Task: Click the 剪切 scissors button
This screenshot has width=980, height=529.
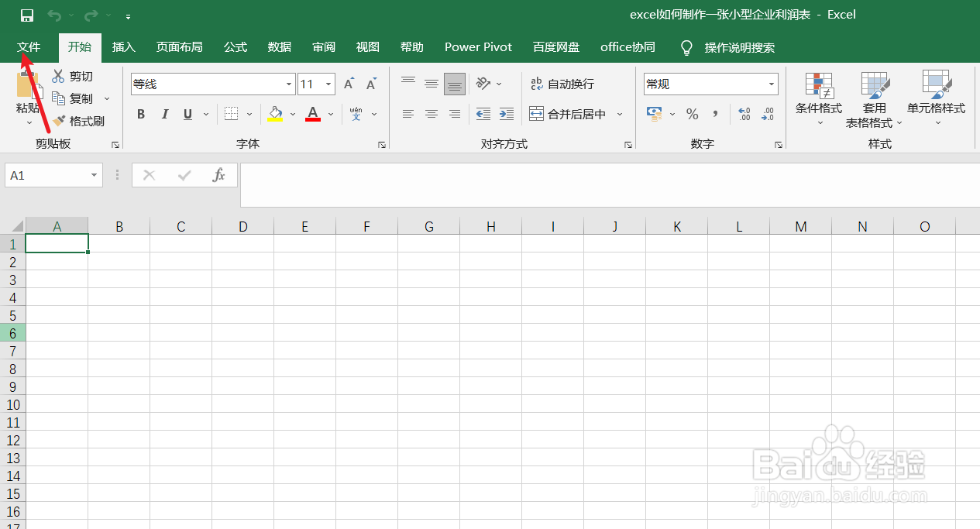Action: 72,76
